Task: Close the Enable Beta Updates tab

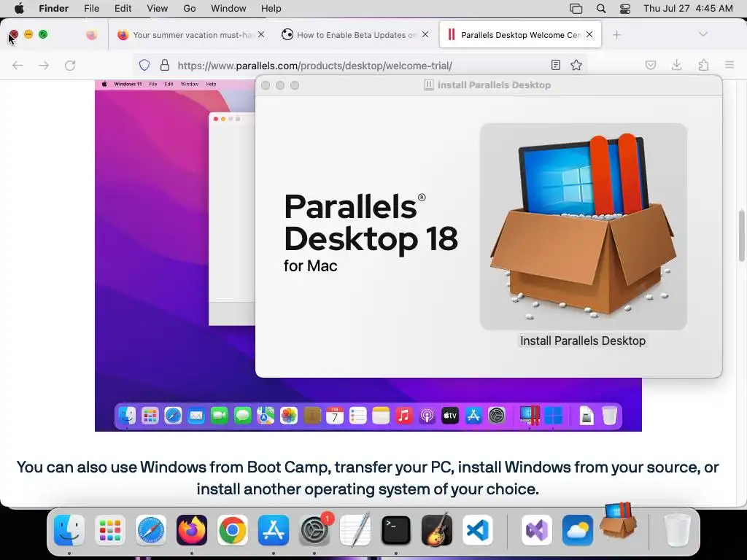Action: point(425,34)
